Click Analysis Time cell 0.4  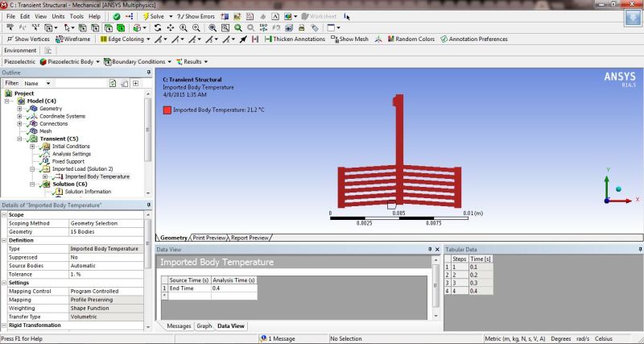point(234,288)
